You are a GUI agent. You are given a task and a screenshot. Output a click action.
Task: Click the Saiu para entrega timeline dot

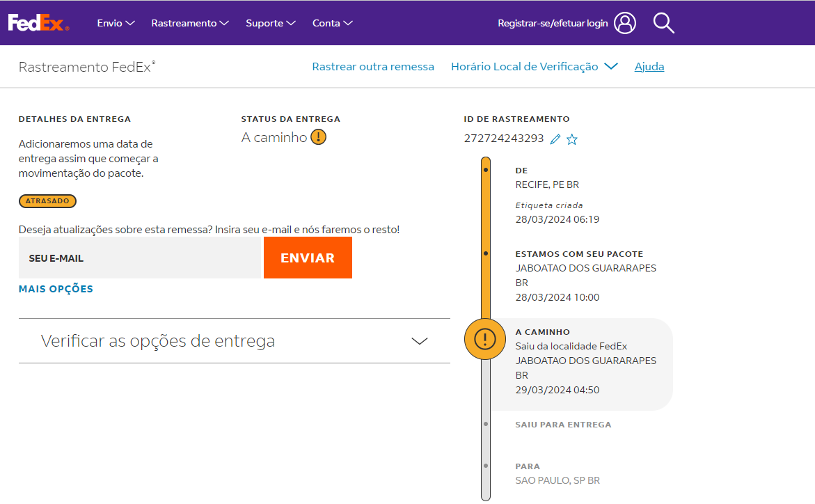(x=486, y=424)
